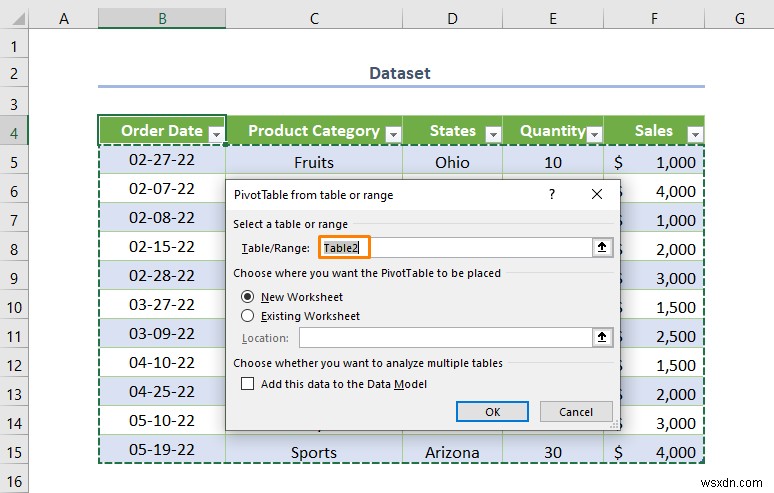
Task: Select the Arizona cell in States
Action: 452,452
